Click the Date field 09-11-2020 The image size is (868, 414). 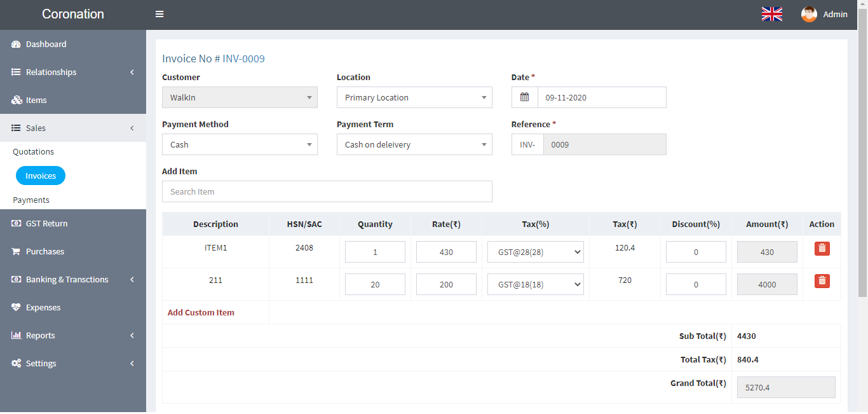[x=602, y=97]
